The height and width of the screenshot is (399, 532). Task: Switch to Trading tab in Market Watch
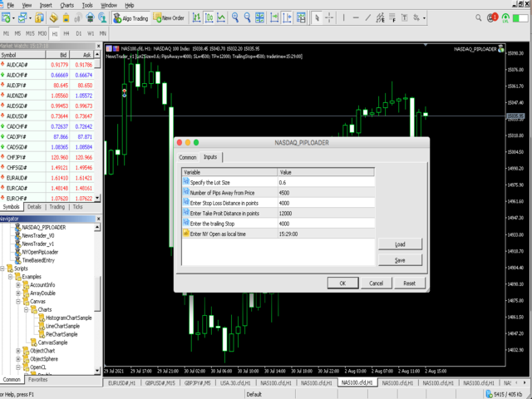point(57,207)
